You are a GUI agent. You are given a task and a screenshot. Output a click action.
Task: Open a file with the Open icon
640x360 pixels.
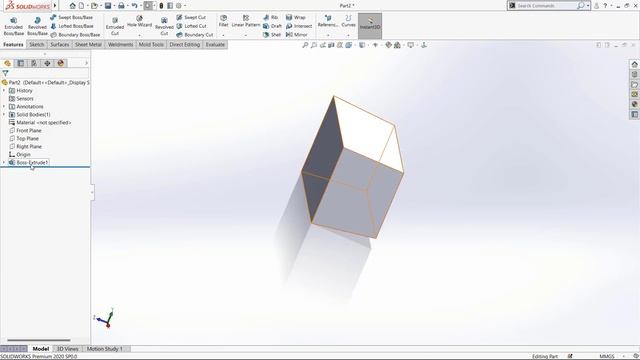[x=94, y=6]
